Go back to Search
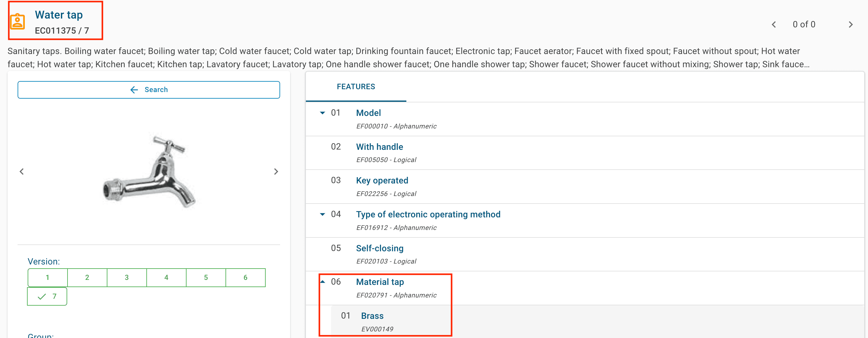The height and width of the screenshot is (338, 868). pos(149,90)
